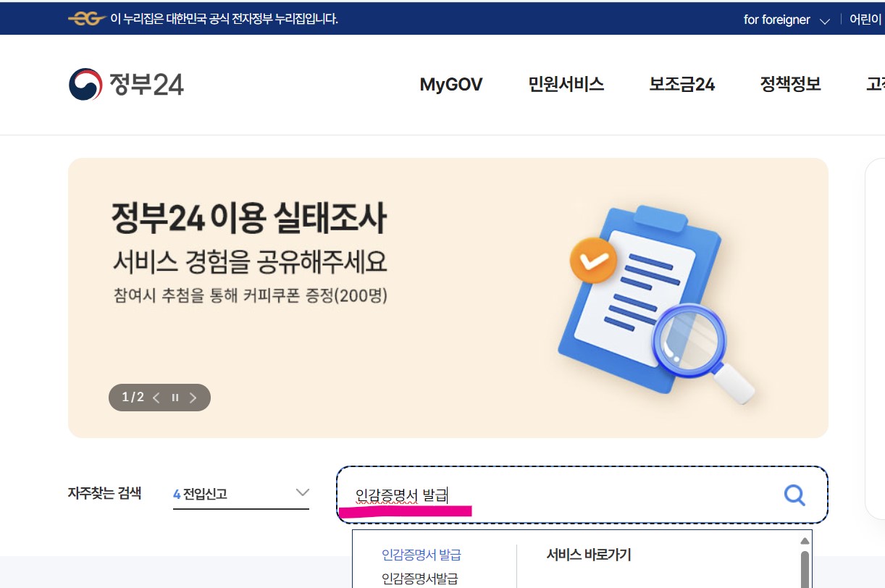
Task: Select the 인감증명서발급 suggestion without space
Action: (x=420, y=579)
